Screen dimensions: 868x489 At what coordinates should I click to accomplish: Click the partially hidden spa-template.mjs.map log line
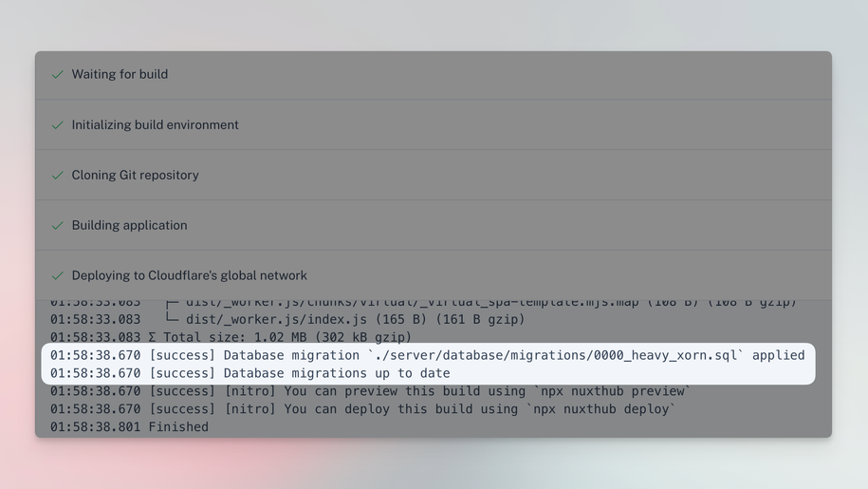pyautogui.click(x=474, y=303)
